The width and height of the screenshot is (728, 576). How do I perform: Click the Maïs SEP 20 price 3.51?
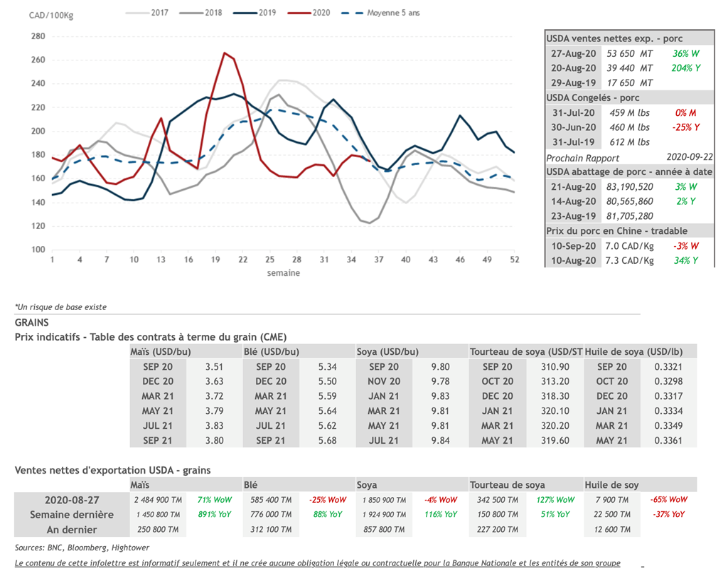coord(214,367)
